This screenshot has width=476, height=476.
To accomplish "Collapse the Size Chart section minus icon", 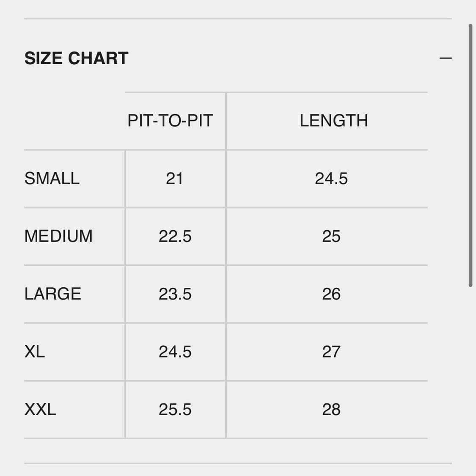I will [x=446, y=58].
